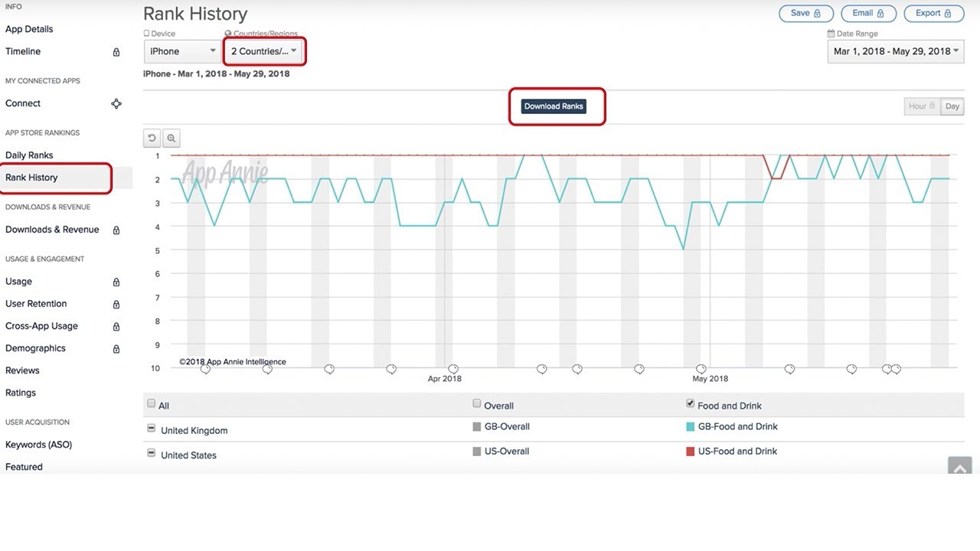980x551 pixels.
Task: Click the Email button
Action: click(x=868, y=13)
